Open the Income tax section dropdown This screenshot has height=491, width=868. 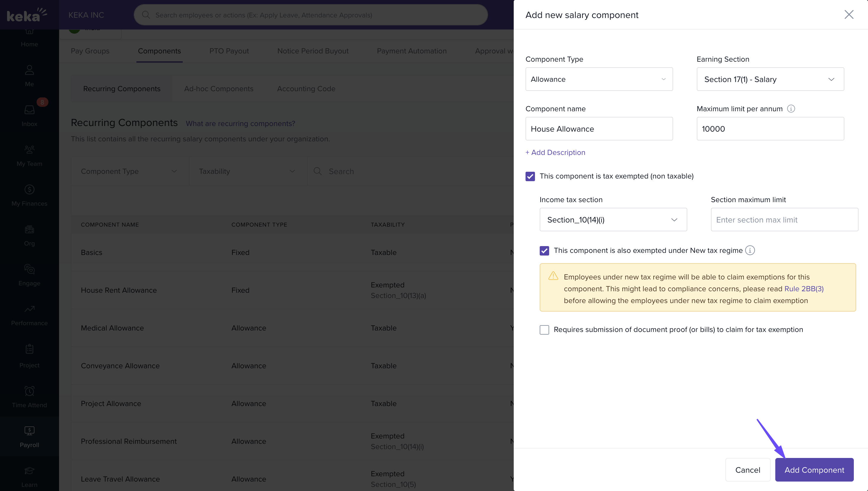click(613, 220)
